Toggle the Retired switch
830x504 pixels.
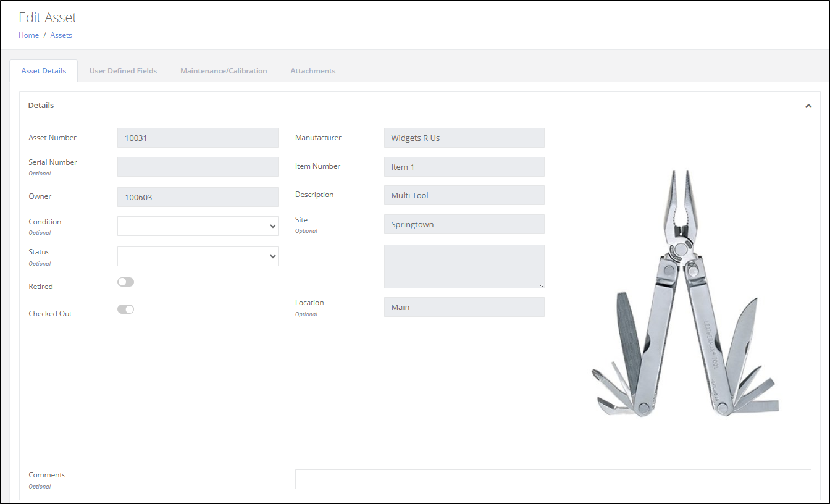pos(125,282)
